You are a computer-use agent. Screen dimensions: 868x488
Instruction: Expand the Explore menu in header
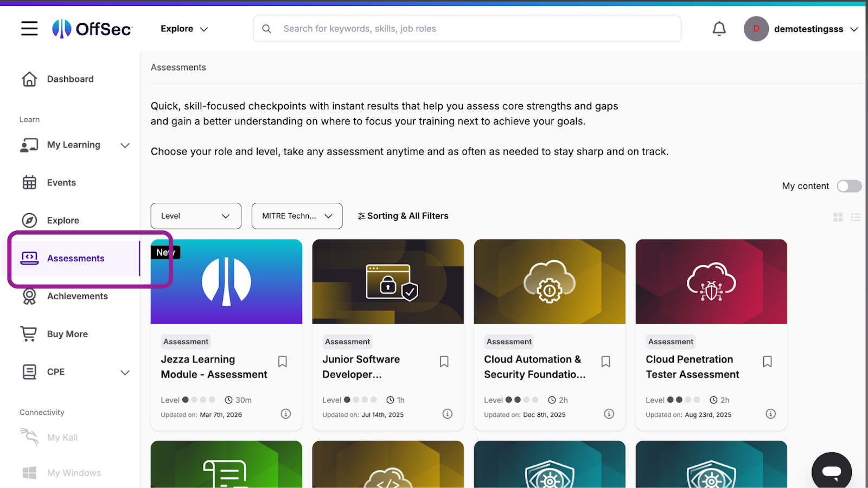(184, 29)
